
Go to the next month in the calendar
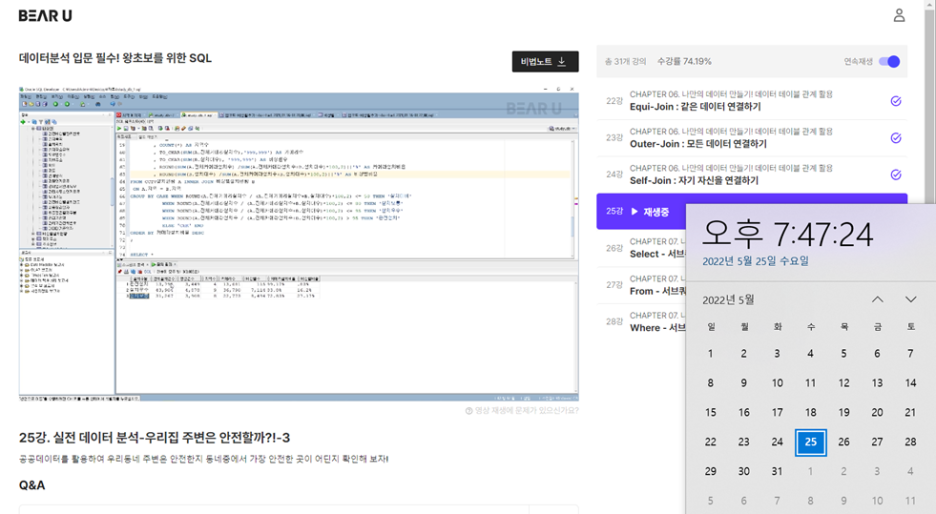[x=910, y=300]
